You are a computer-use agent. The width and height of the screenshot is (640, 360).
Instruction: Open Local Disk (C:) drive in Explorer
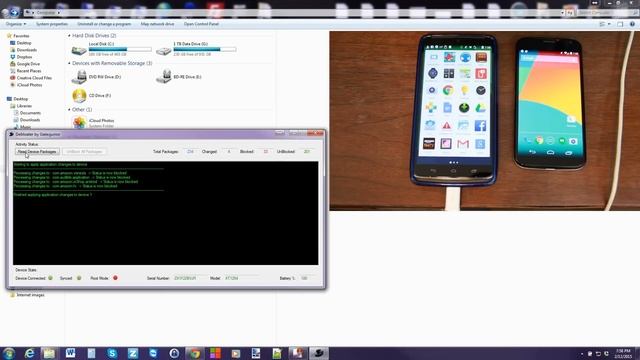pyautogui.click(x=79, y=50)
